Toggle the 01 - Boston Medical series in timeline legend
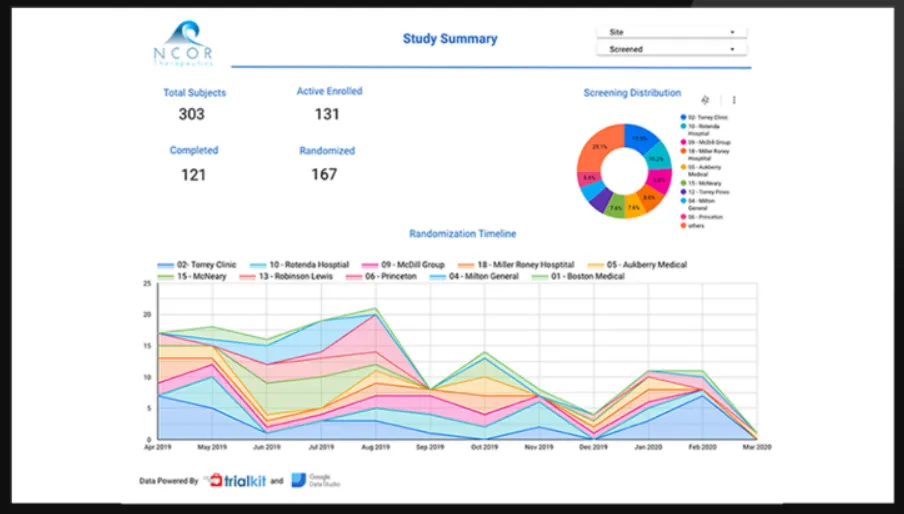 578,277
